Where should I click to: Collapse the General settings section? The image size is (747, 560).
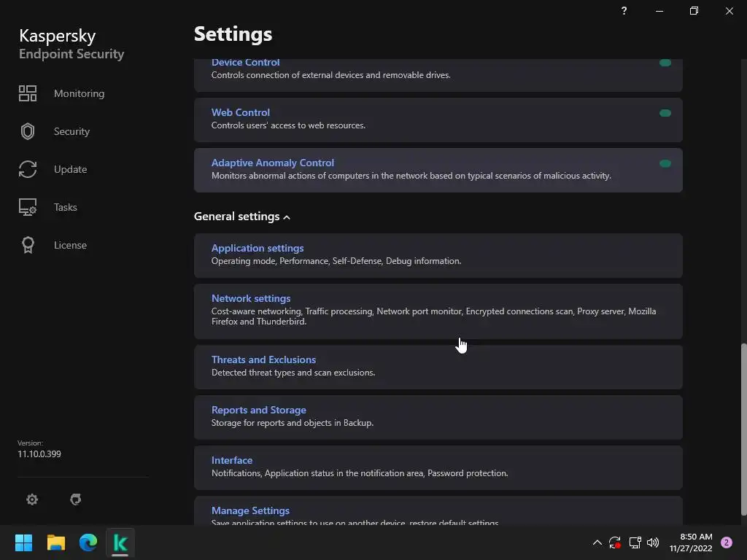(242, 217)
